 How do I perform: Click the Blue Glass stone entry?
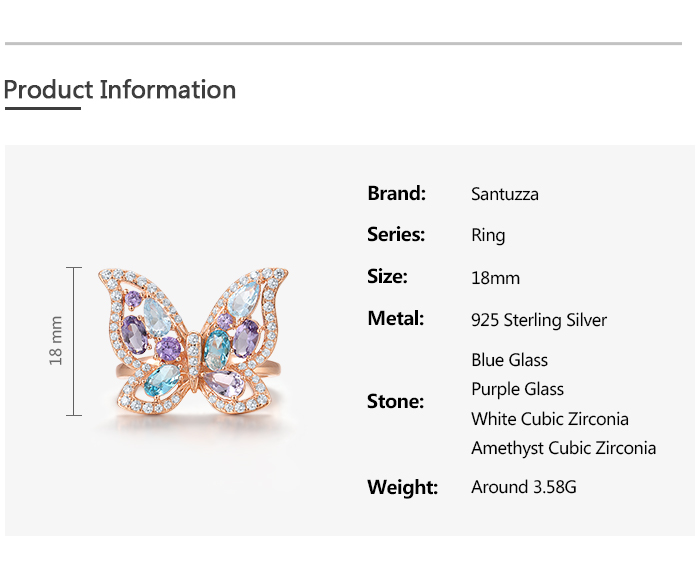pyautogui.click(x=510, y=360)
